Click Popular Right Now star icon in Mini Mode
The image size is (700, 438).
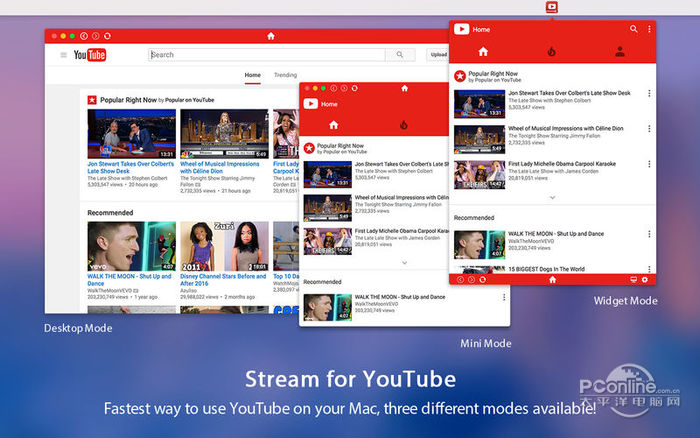(309, 148)
